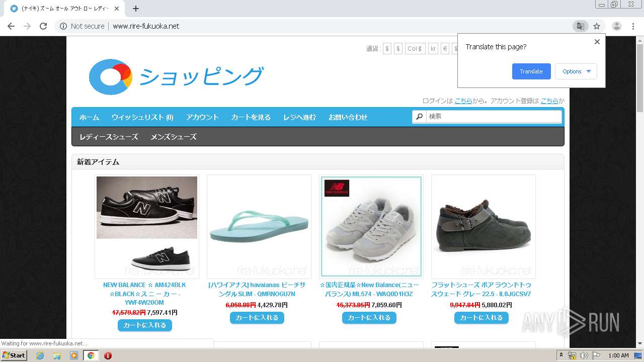Open the Windows Start menu
The height and width of the screenshot is (362, 644).
click(x=14, y=355)
